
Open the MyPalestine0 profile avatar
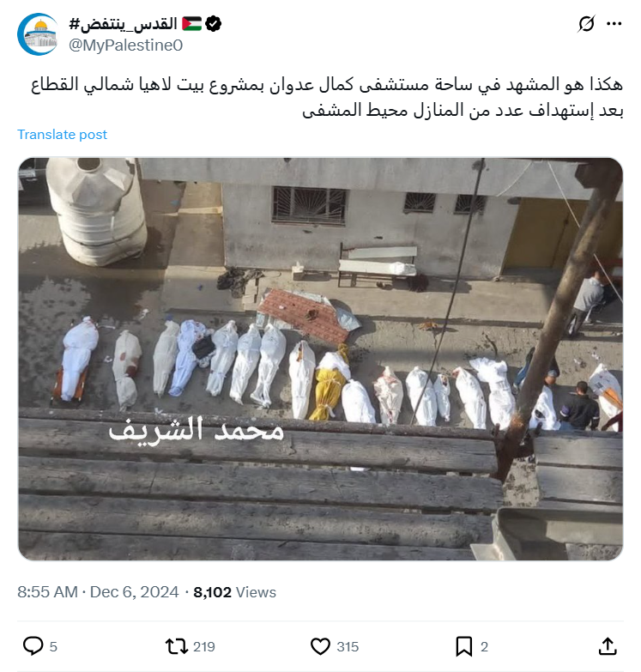tap(38, 34)
